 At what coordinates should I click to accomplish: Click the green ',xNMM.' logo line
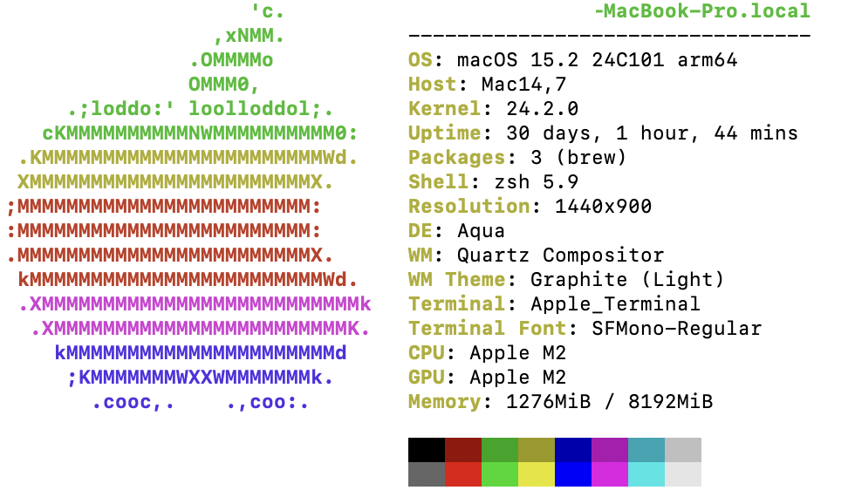(x=250, y=36)
